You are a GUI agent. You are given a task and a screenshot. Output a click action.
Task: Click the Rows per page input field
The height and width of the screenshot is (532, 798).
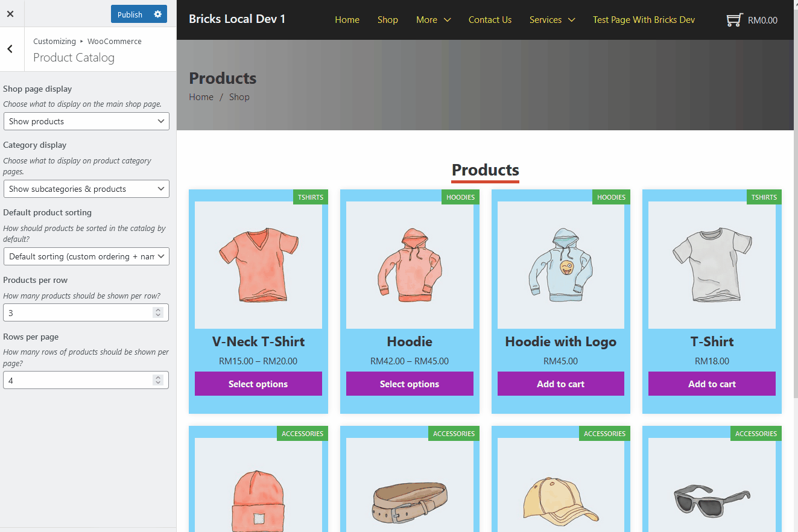(x=78, y=380)
